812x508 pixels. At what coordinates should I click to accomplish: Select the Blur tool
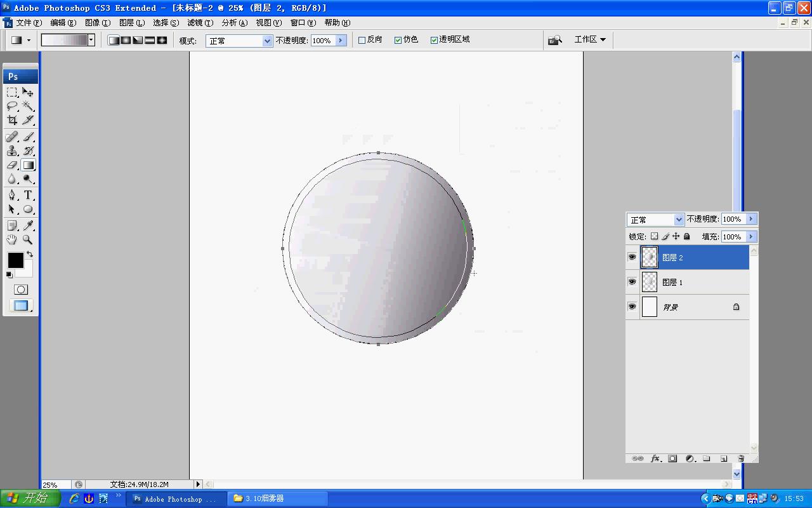pos(12,179)
